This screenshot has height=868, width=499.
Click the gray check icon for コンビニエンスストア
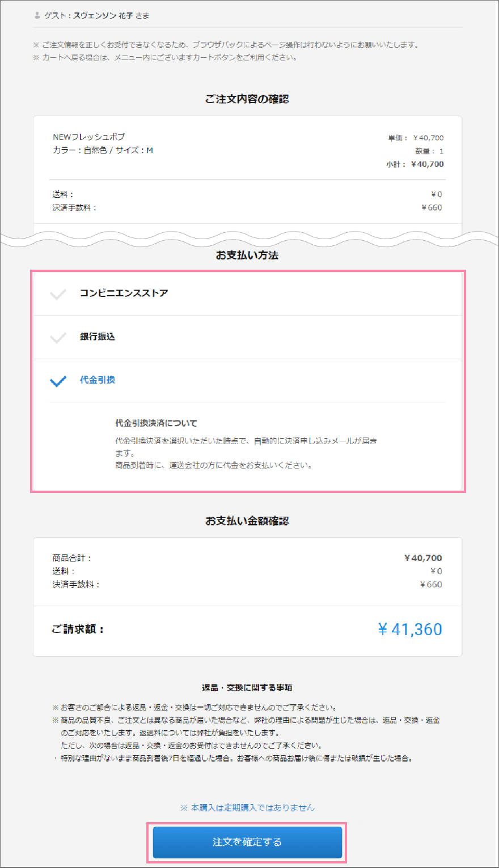pyautogui.click(x=57, y=293)
